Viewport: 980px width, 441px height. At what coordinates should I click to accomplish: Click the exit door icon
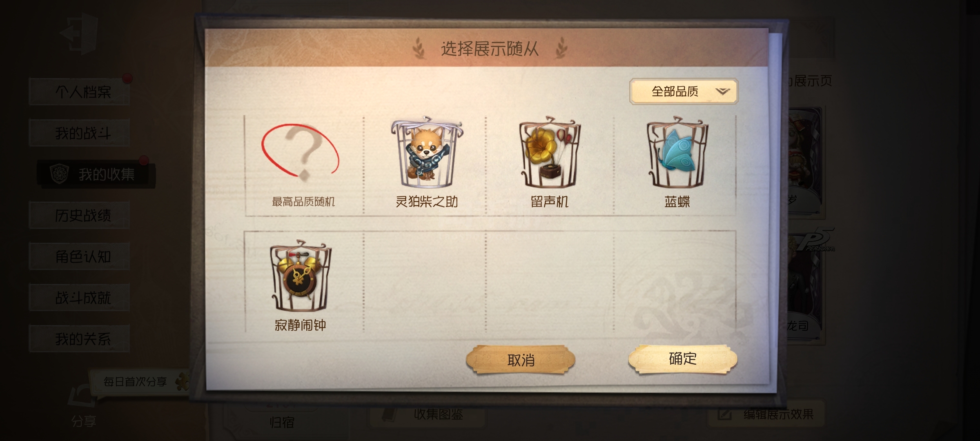(80, 33)
